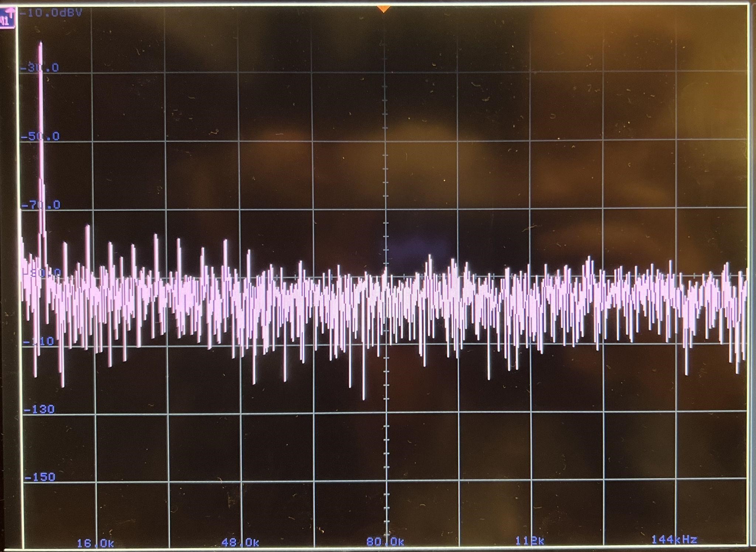
Task: Click the -30.0 vertical axis label
Action: (40, 68)
